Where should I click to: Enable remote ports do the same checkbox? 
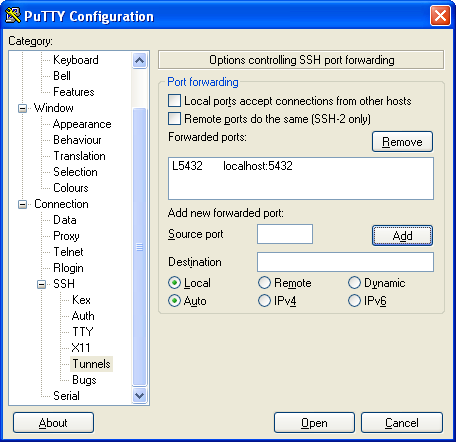click(x=174, y=119)
